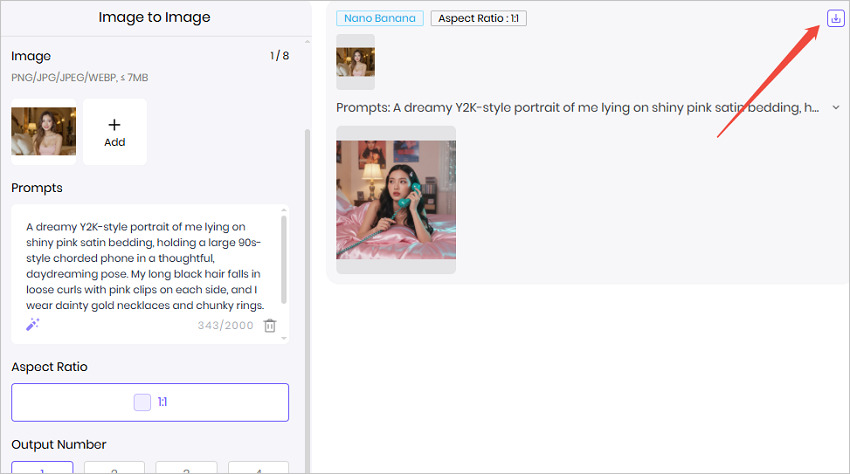This screenshot has width=850, height=474.
Task: Click the Nano Banana model tag
Action: click(379, 18)
